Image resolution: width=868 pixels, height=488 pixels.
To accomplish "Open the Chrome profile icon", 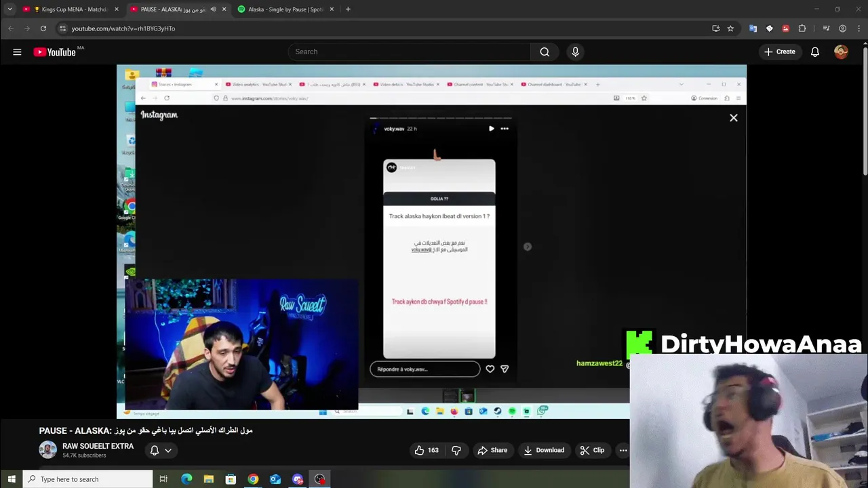I will coord(842,28).
